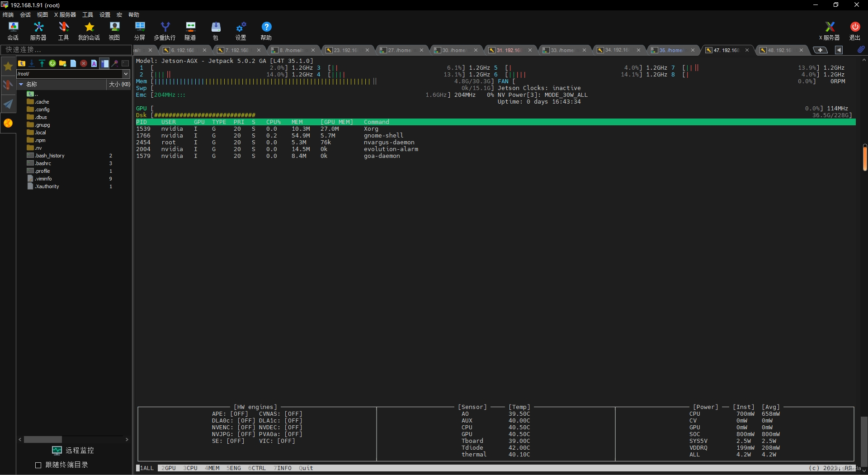Open the X 服务器 menu
The height and width of the screenshot is (475, 868).
click(x=65, y=15)
